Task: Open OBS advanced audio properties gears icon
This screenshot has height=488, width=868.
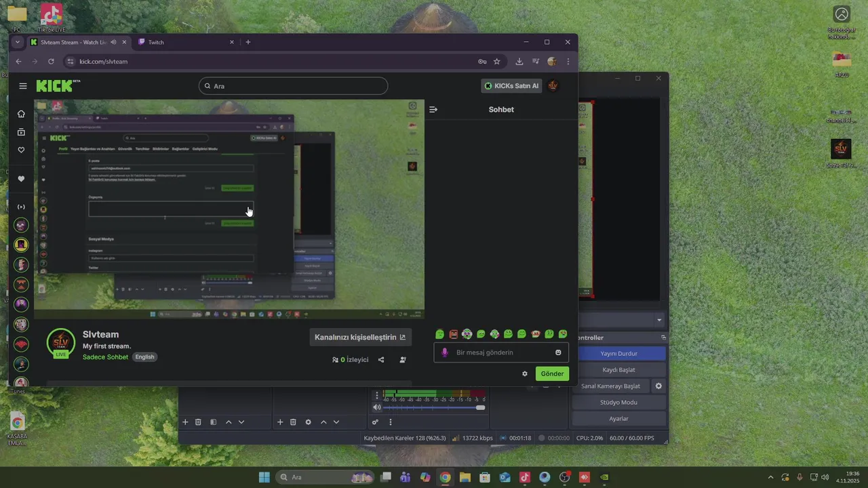Action: pyautogui.click(x=375, y=422)
